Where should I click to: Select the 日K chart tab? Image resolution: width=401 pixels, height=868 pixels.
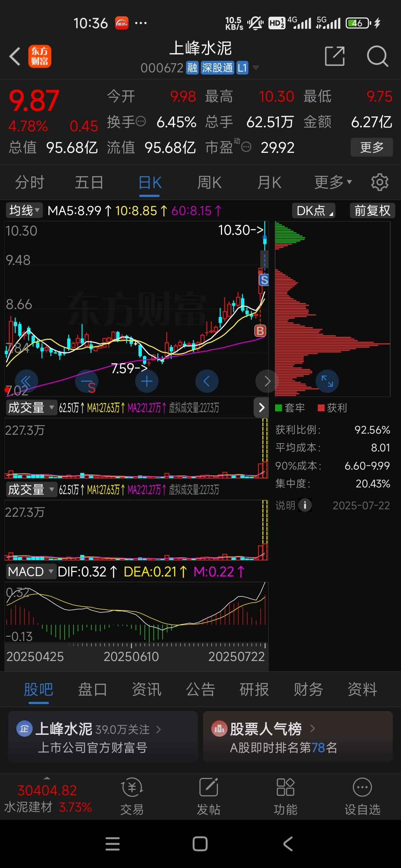[150, 183]
